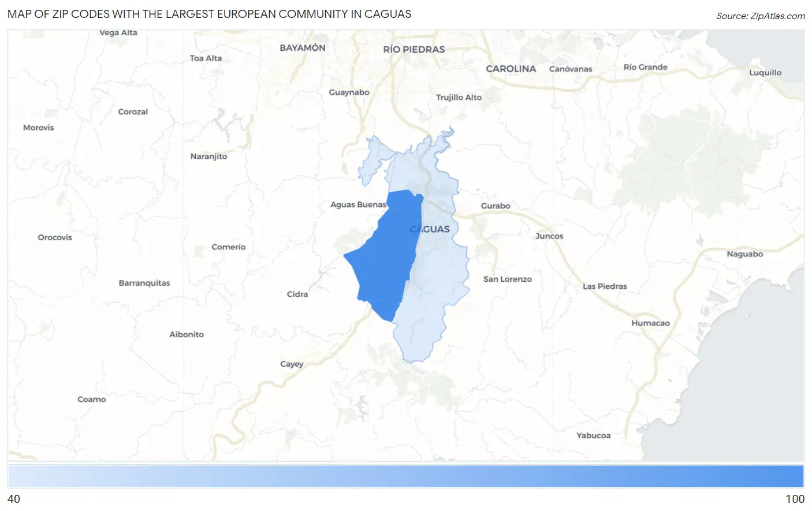This screenshot has width=812, height=511.
Task: Click the Las Piedras map label
Action: 605,286
